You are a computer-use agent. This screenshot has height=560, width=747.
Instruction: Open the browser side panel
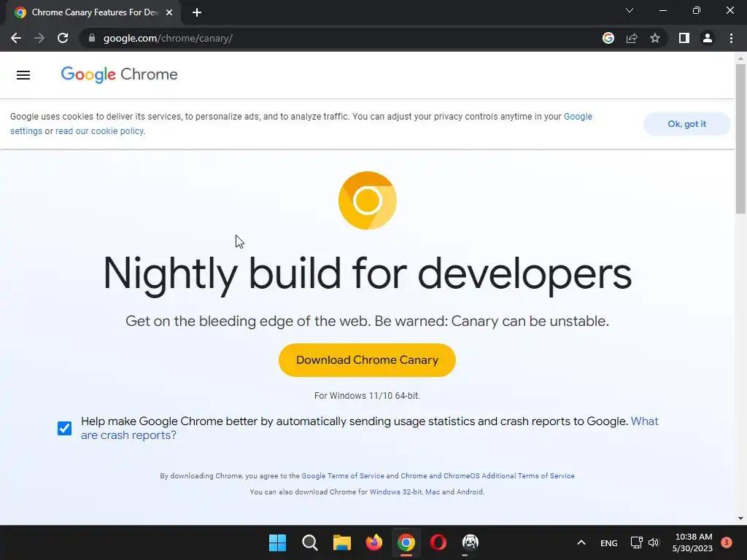pyautogui.click(x=684, y=38)
